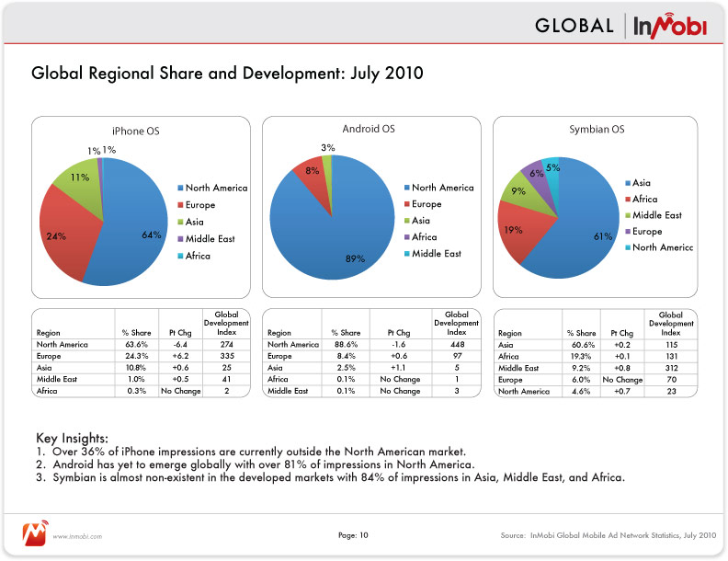The height and width of the screenshot is (561, 728).
Task: Open the www.inmobi.com footer link
Action: tap(77, 536)
